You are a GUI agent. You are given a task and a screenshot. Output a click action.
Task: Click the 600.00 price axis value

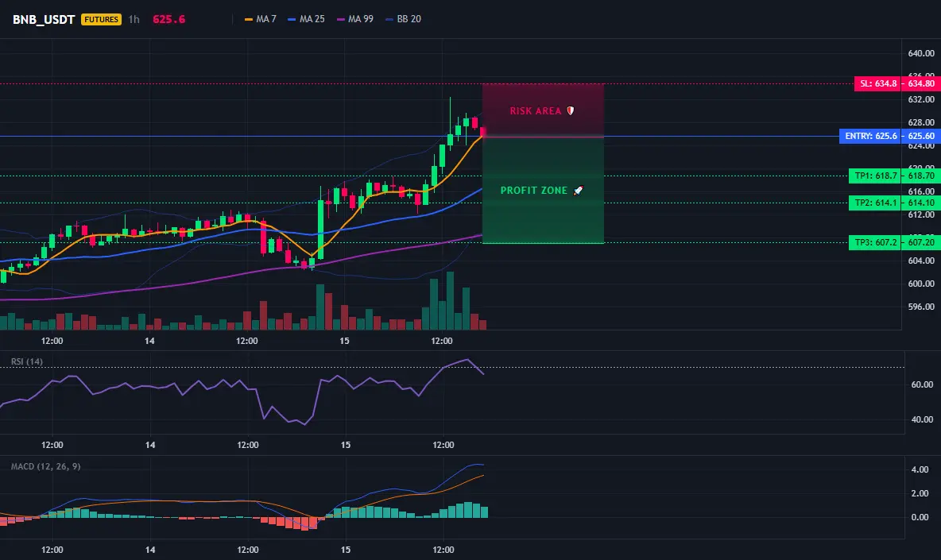point(921,284)
